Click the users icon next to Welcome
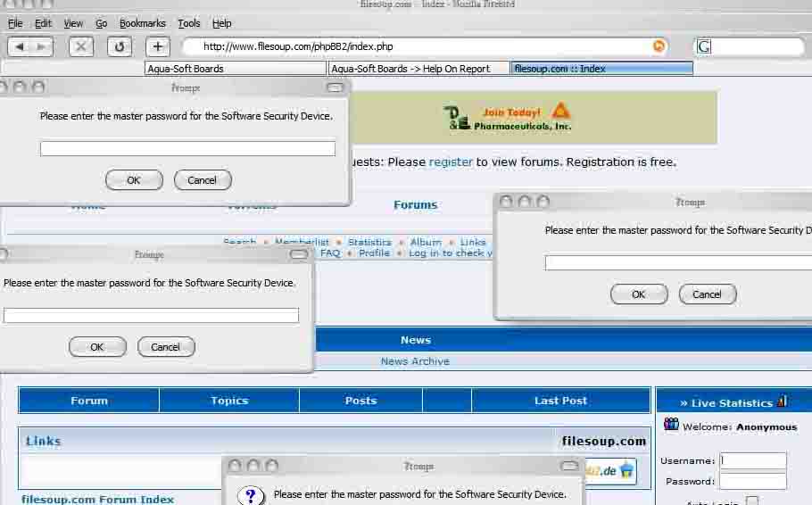812x505 pixels. point(671,424)
